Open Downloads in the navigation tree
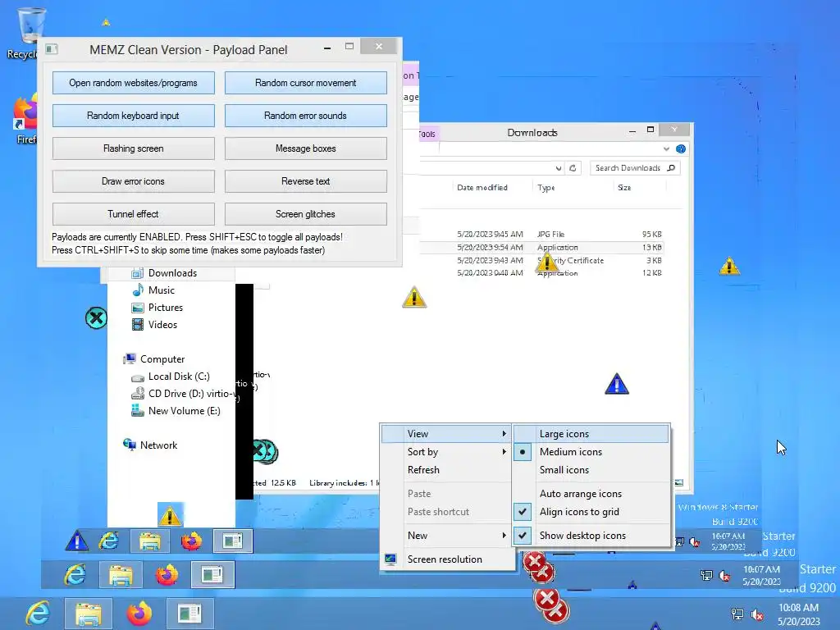The height and width of the screenshot is (630, 840). 172,273
